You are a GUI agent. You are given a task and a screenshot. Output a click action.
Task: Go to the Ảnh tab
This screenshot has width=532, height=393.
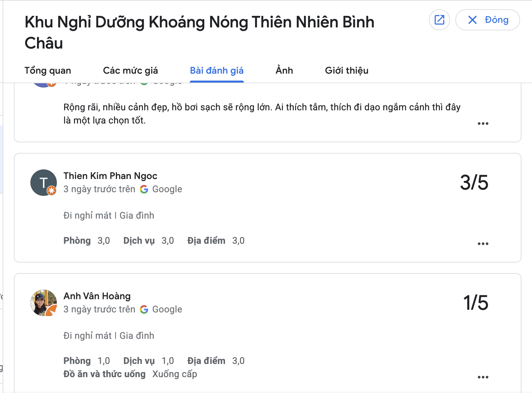285,70
